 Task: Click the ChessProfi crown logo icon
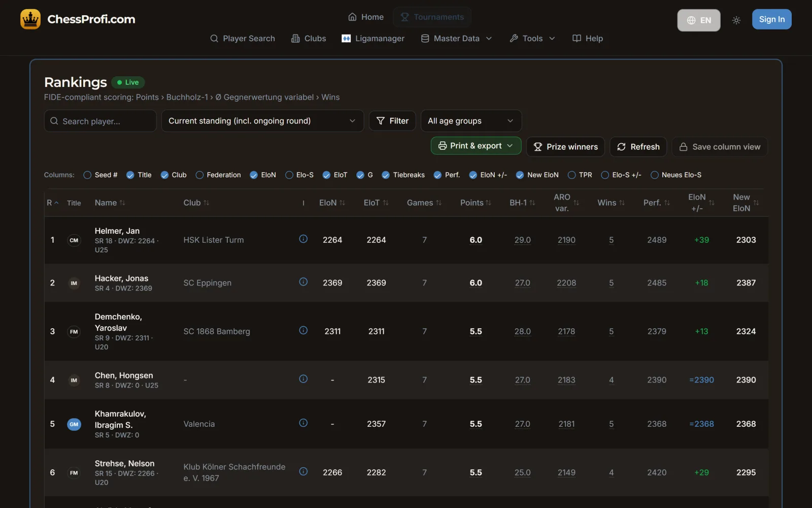coord(30,19)
